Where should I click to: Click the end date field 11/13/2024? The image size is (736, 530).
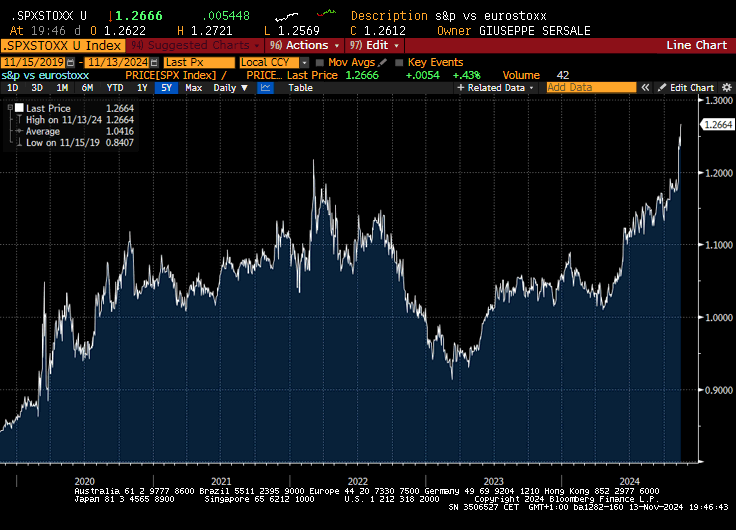tap(118, 62)
